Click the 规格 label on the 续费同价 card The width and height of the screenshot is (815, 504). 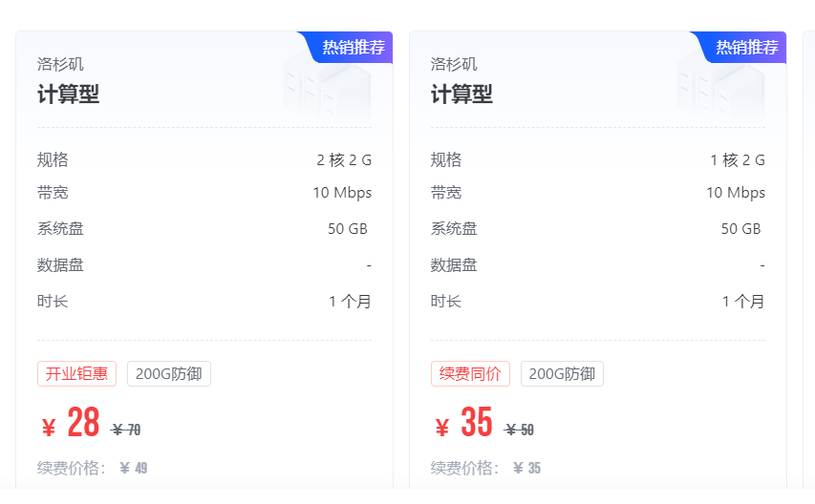pyautogui.click(x=446, y=159)
